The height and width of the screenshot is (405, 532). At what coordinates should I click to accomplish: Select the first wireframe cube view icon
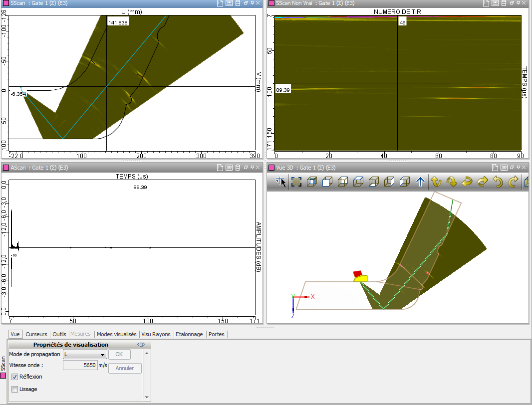(312, 183)
